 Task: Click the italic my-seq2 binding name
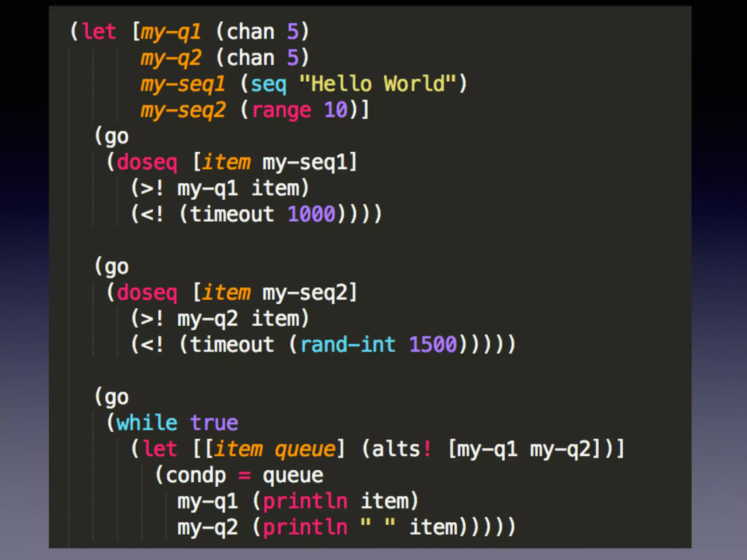click(183, 110)
